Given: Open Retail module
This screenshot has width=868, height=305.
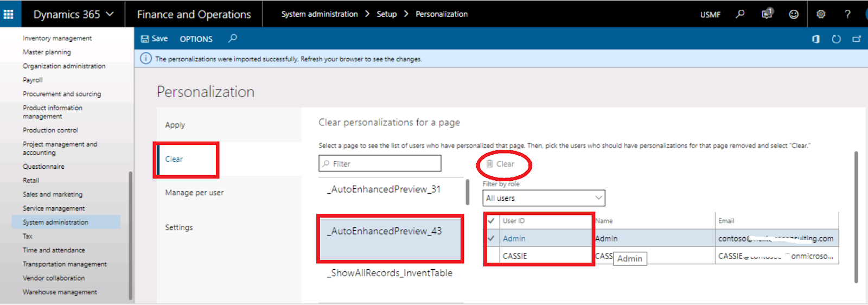Looking at the screenshot, I should [x=31, y=180].
